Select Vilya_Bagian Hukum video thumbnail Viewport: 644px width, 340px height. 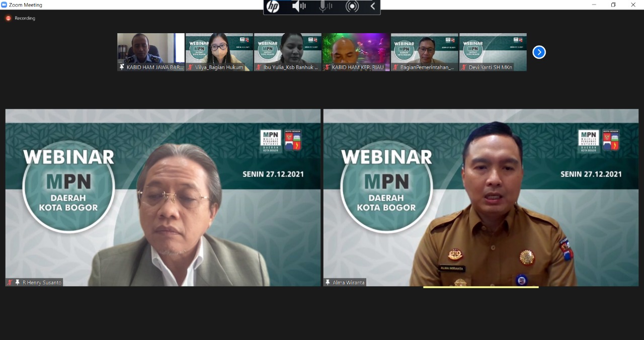click(219, 52)
